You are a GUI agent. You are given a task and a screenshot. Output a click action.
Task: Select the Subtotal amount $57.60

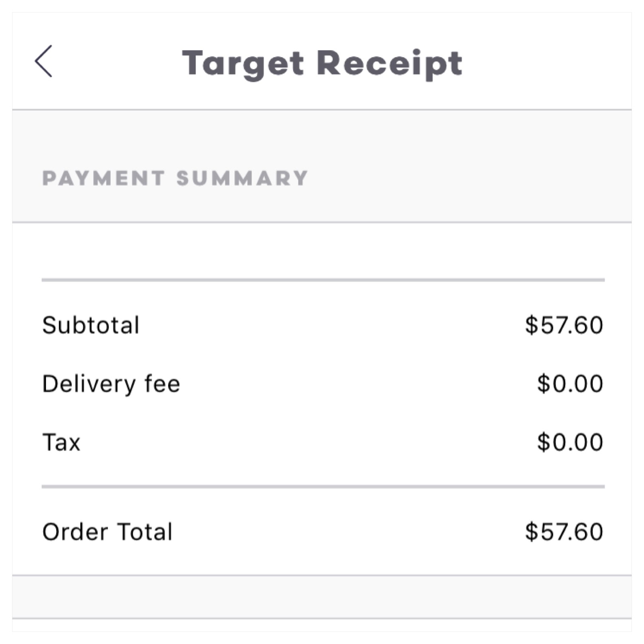tap(564, 325)
